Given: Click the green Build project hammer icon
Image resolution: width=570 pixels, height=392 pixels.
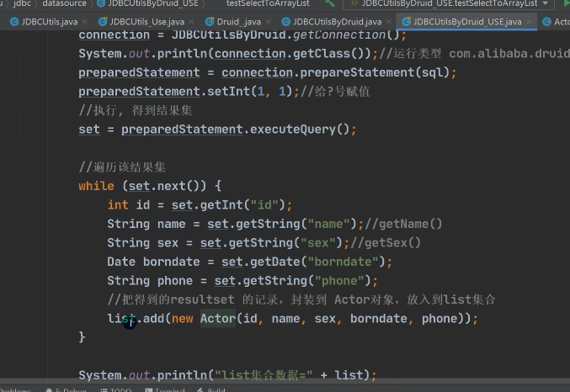Looking at the screenshot, I should 330,3.
